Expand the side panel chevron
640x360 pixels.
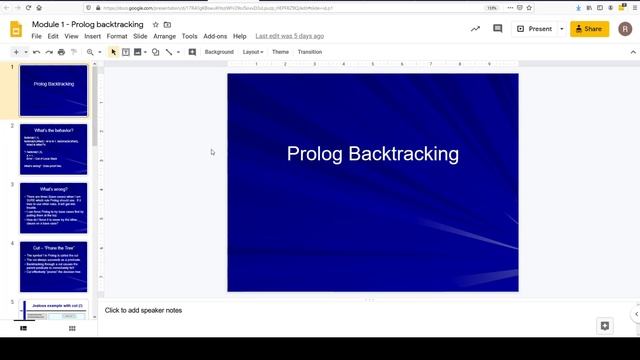(636, 314)
